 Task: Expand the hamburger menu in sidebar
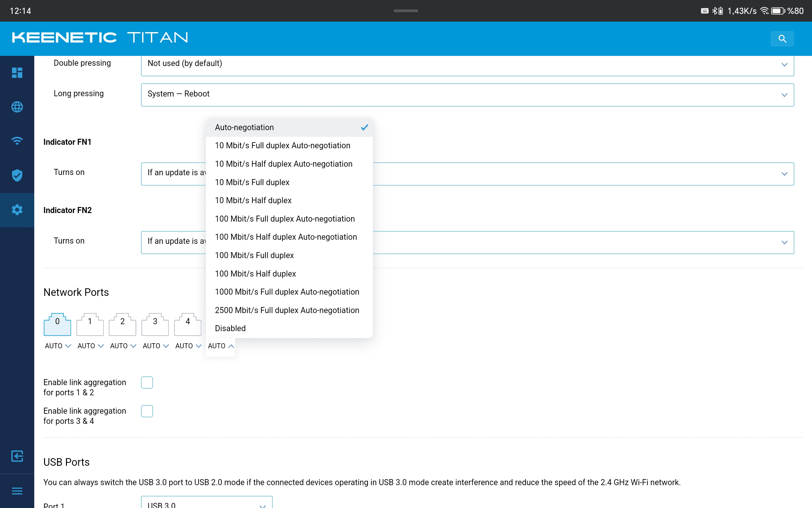tap(17, 491)
